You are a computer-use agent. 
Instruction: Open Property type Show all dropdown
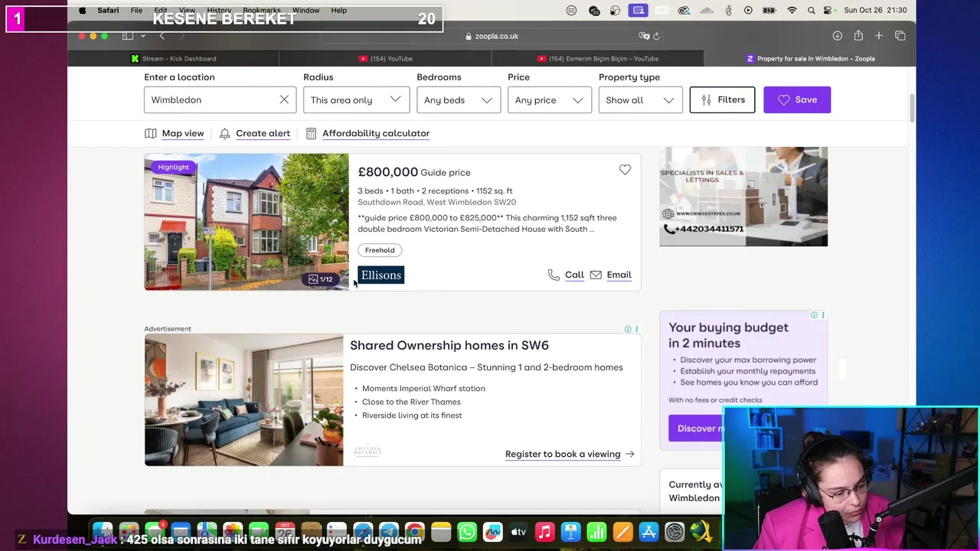[x=640, y=100]
